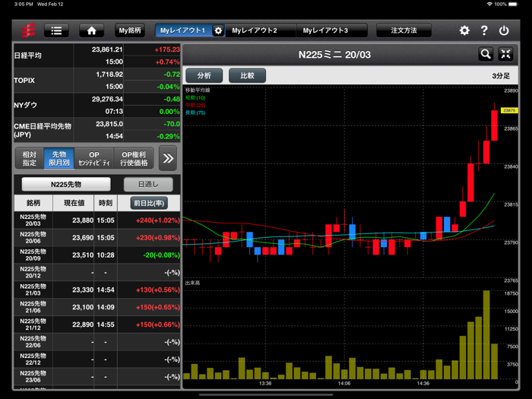Select N225先物 22/06 row
This screenshot has width=532, height=399.
click(97, 342)
